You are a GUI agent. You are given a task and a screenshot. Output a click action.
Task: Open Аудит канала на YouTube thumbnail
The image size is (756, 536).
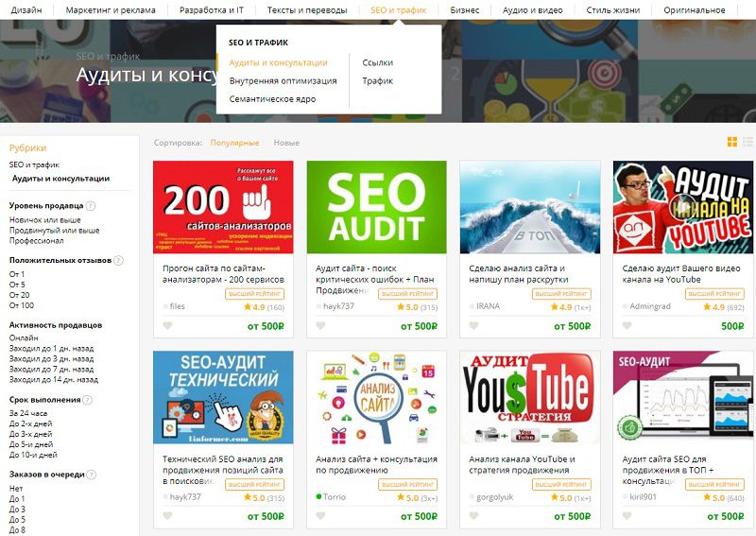(x=682, y=207)
